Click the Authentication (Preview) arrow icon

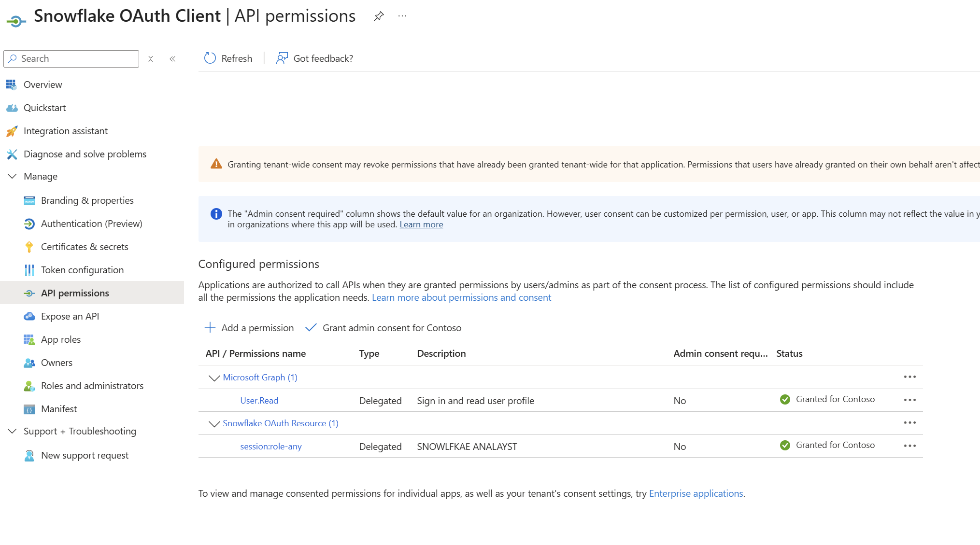tap(29, 224)
